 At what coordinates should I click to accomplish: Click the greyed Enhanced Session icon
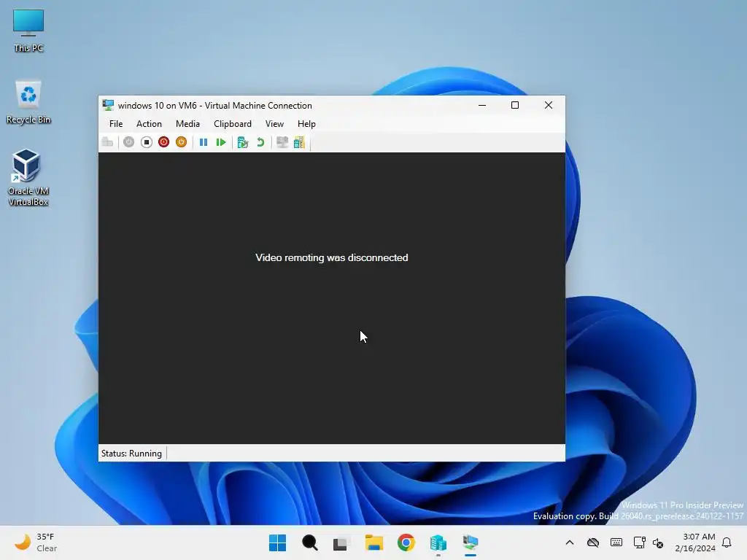coord(282,142)
